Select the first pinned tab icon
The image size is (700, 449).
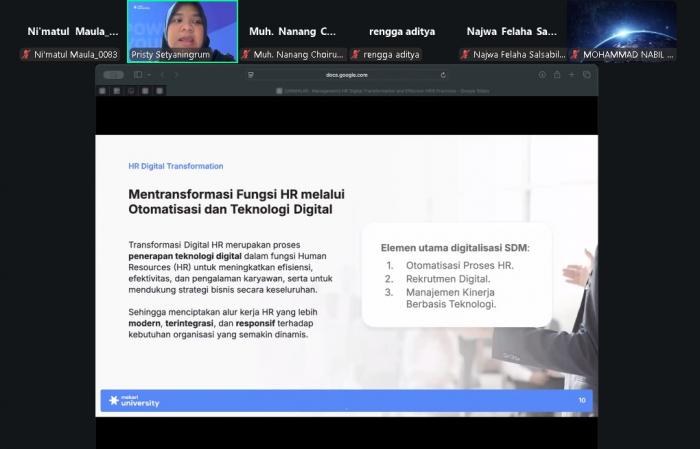(x=102, y=90)
